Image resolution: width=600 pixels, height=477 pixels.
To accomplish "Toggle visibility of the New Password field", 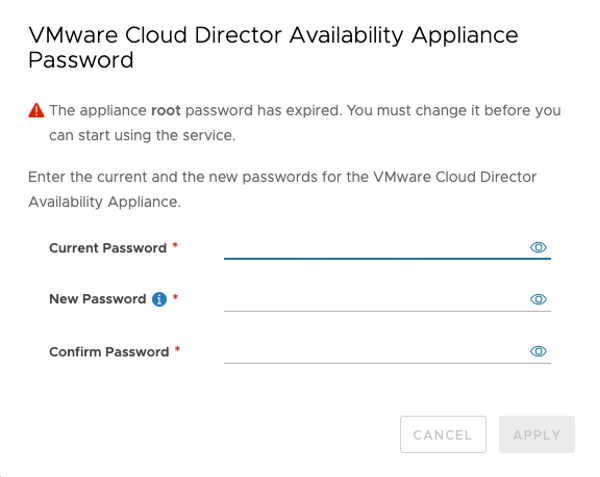I will [x=538, y=299].
